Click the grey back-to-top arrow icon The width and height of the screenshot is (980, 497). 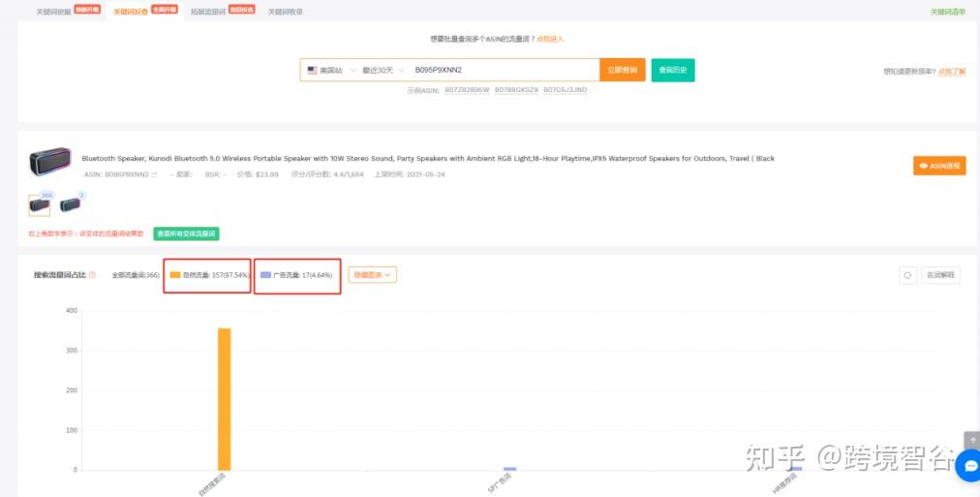[x=972, y=441]
